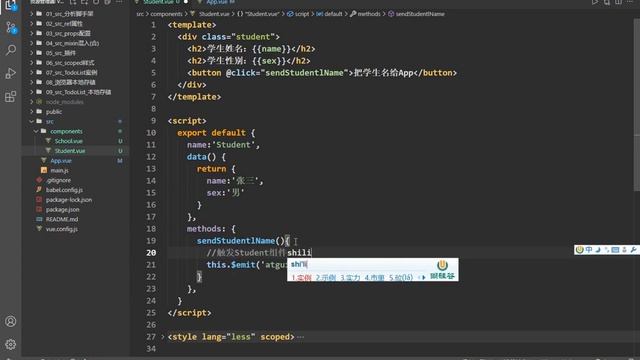Expand the public folder
The height and width of the screenshot is (360, 640).
[x=31, y=111]
